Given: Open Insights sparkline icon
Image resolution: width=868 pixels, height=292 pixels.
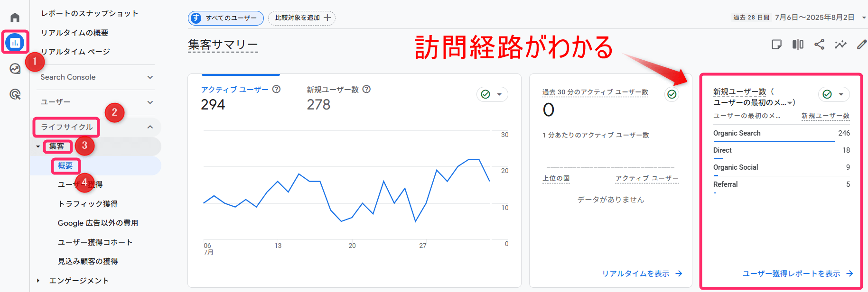Looking at the screenshot, I should point(840,45).
